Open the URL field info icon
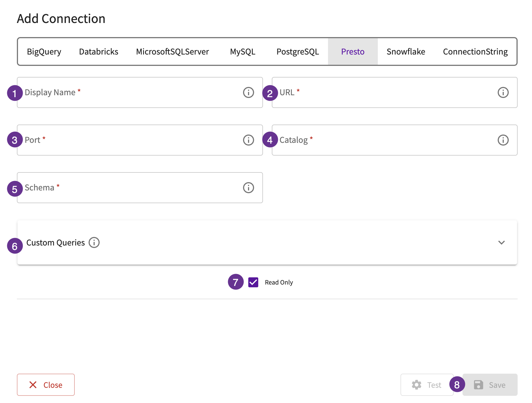 (503, 92)
